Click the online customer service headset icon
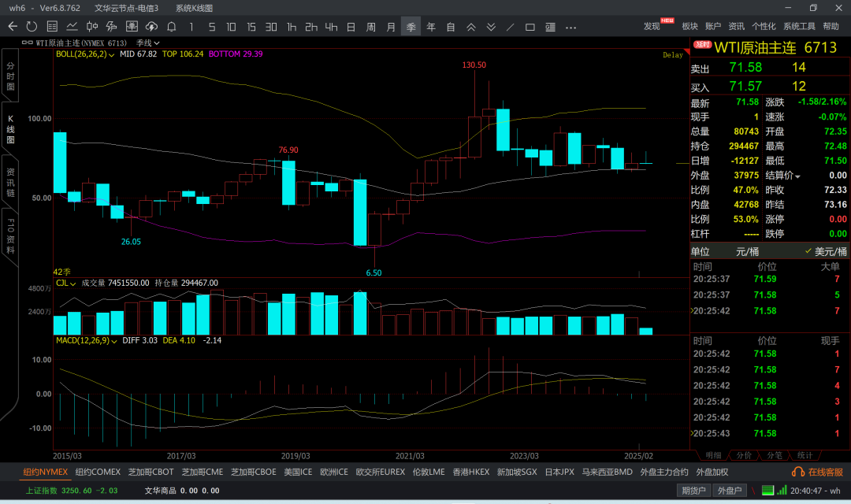The image size is (851, 504). click(x=797, y=472)
